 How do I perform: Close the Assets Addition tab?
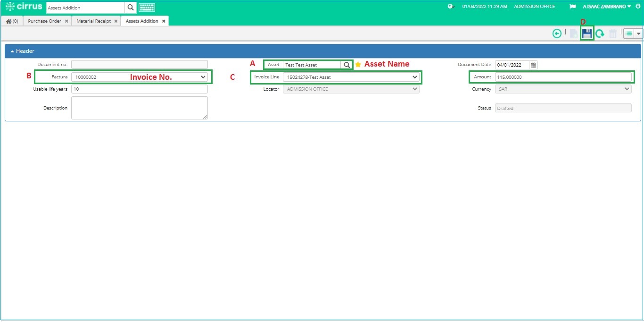[x=164, y=21]
